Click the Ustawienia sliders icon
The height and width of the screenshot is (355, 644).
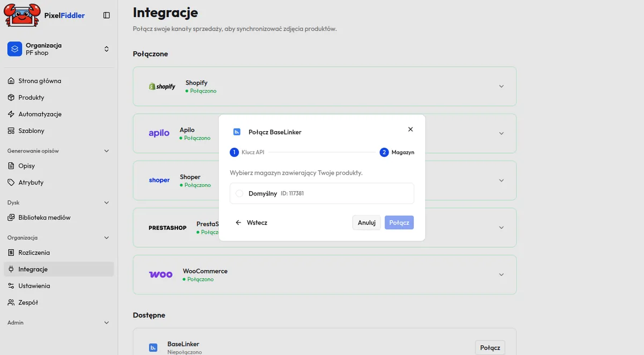pos(11,286)
